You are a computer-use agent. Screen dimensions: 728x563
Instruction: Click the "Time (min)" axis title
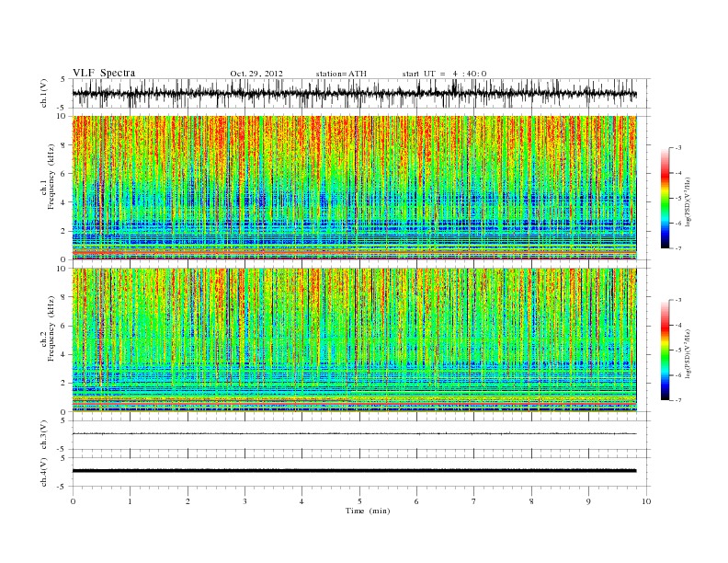(368, 511)
